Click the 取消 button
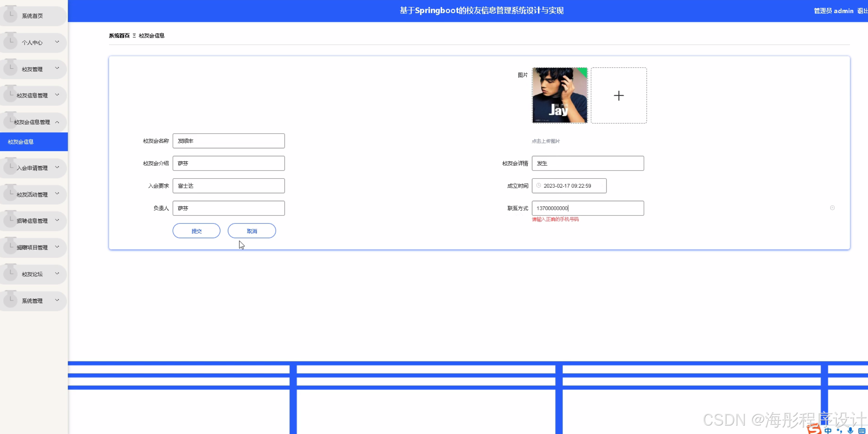Image resolution: width=868 pixels, height=434 pixels. pyautogui.click(x=252, y=231)
